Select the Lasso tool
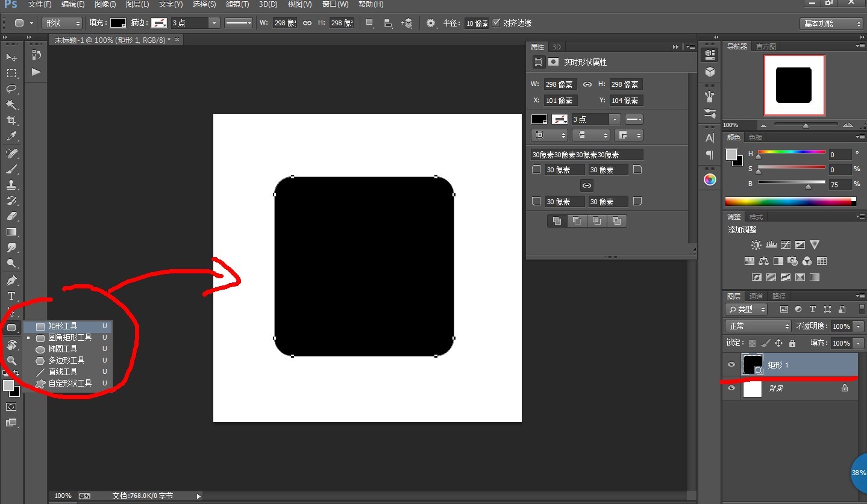The image size is (867, 504). click(x=11, y=89)
